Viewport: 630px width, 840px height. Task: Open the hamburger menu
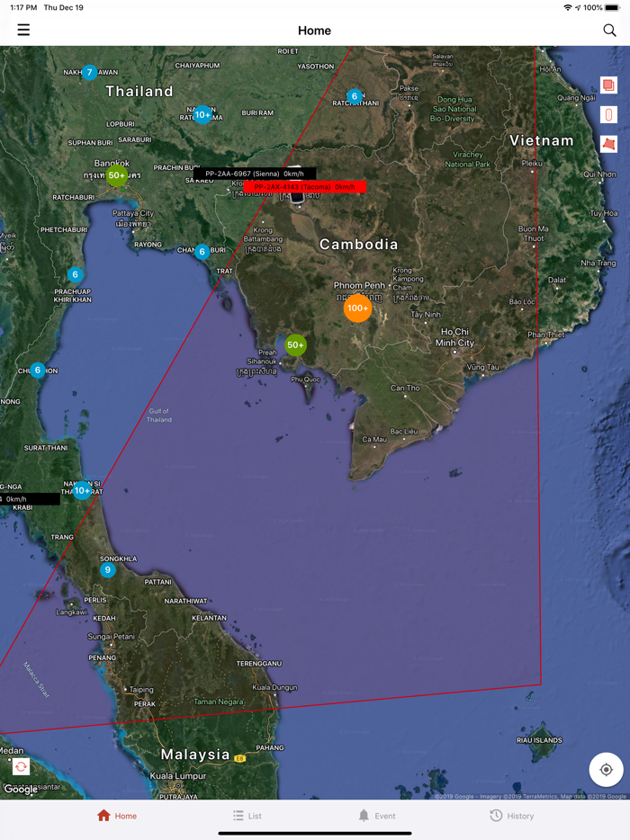[23, 30]
